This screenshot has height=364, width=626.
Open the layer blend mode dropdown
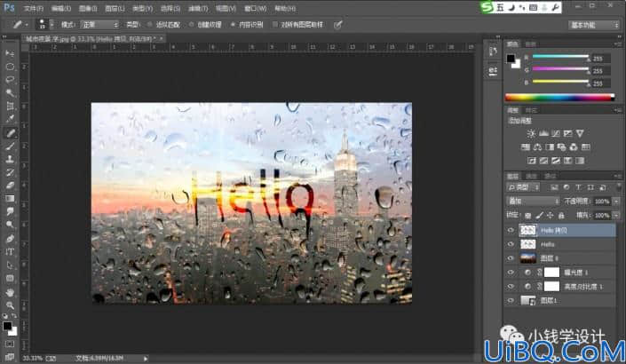point(533,202)
